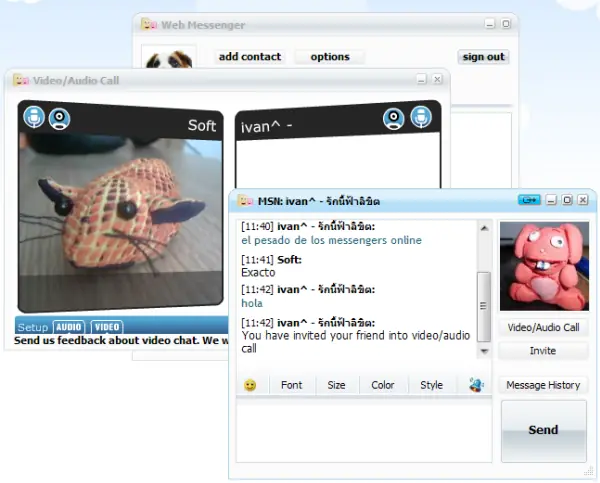Open the Font menu in chat toolbar
Viewport: 600px width, 483px height.
292,385
